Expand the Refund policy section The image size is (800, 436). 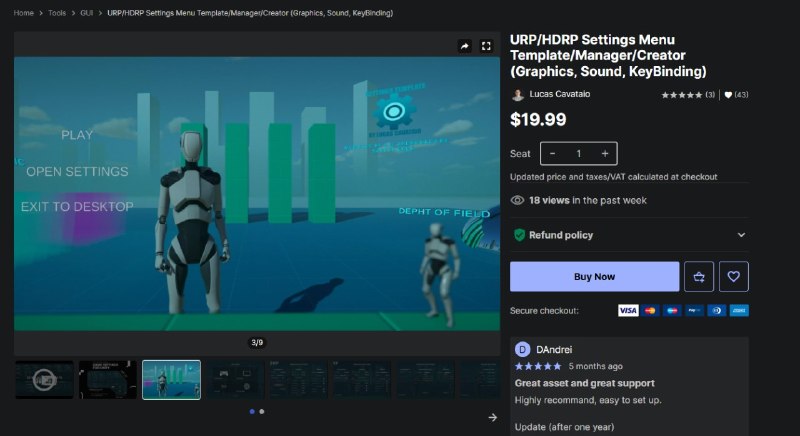pyautogui.click(x=629, y=235)
